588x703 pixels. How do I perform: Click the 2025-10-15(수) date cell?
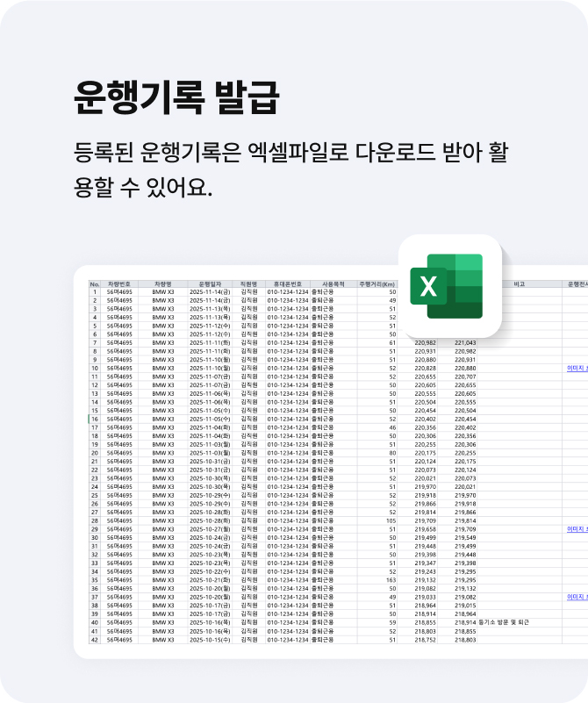210,640
